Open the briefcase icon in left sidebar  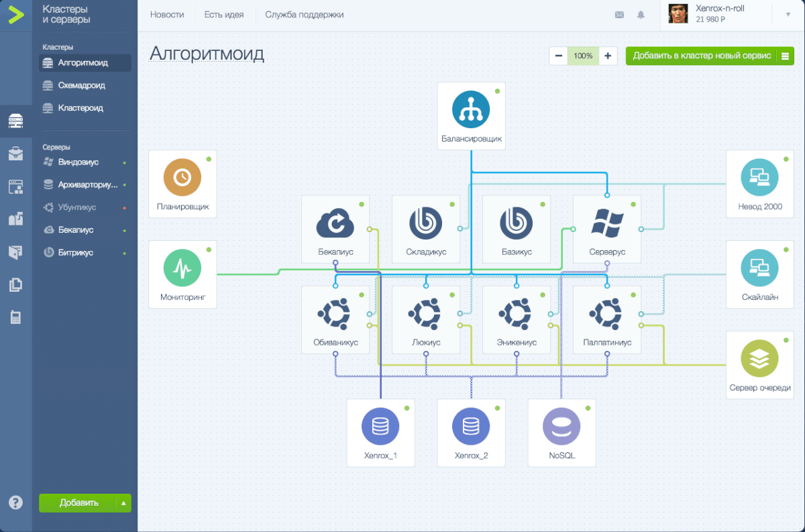(x=15, y=153)
